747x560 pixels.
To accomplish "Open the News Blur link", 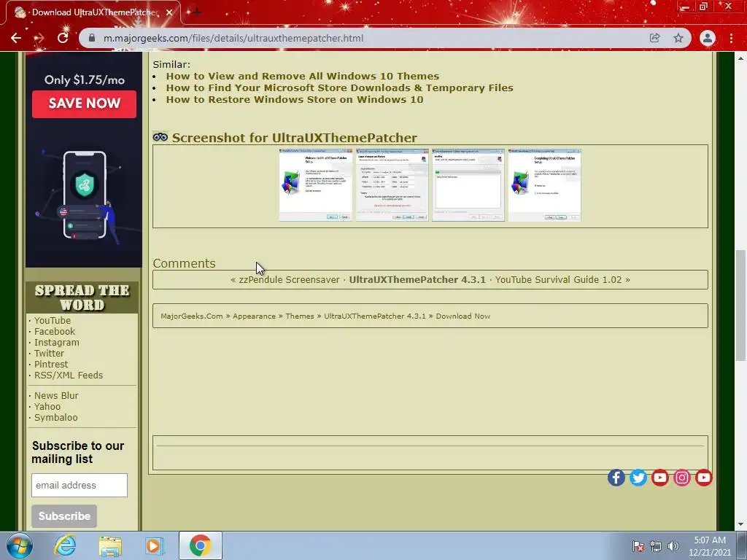I will point(56,396).
